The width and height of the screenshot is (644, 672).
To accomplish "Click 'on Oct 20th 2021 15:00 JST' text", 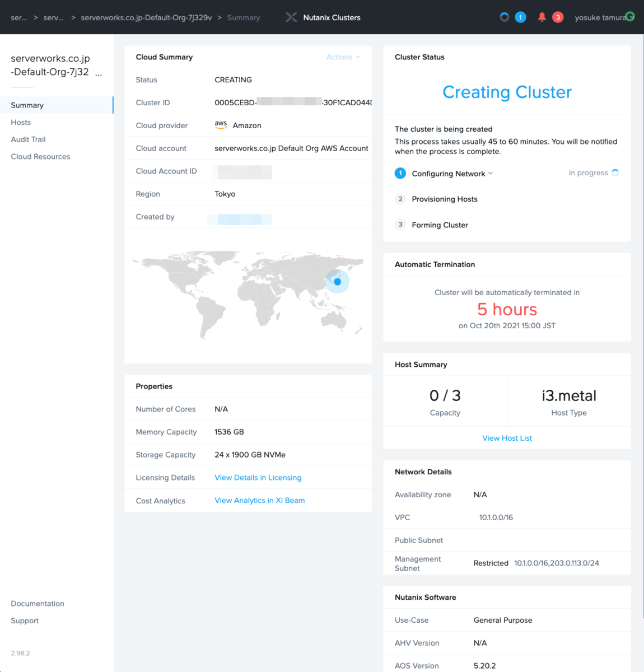I will (x=507, y=325).
